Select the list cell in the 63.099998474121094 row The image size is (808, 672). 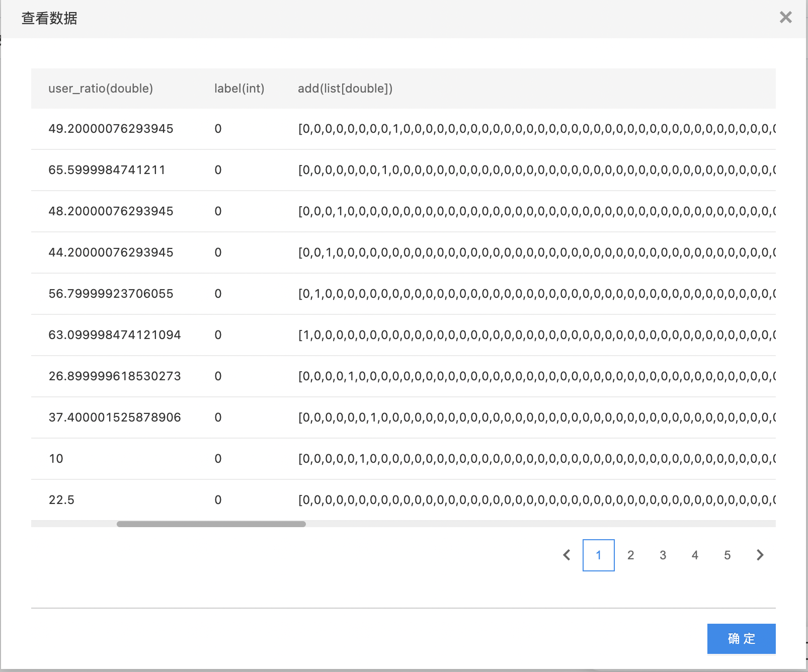coord(536,335)
